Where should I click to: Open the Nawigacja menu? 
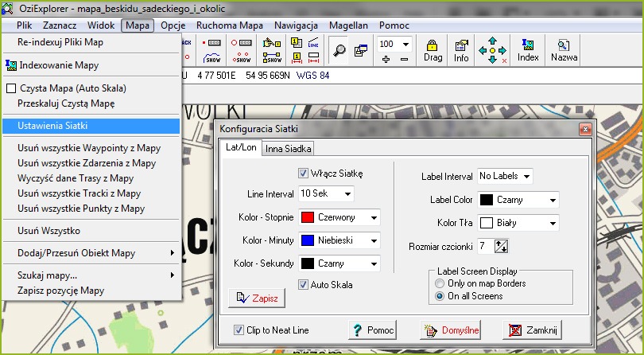296,25
